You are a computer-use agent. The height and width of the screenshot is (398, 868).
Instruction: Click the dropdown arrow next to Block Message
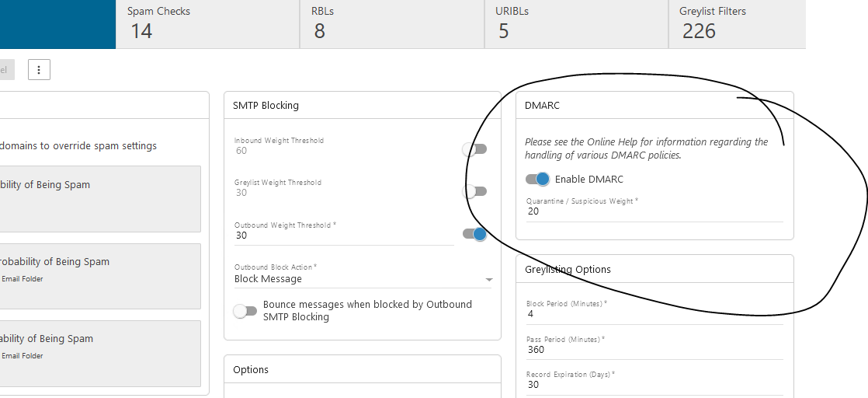pyautogui.click(x=488, y=279)
